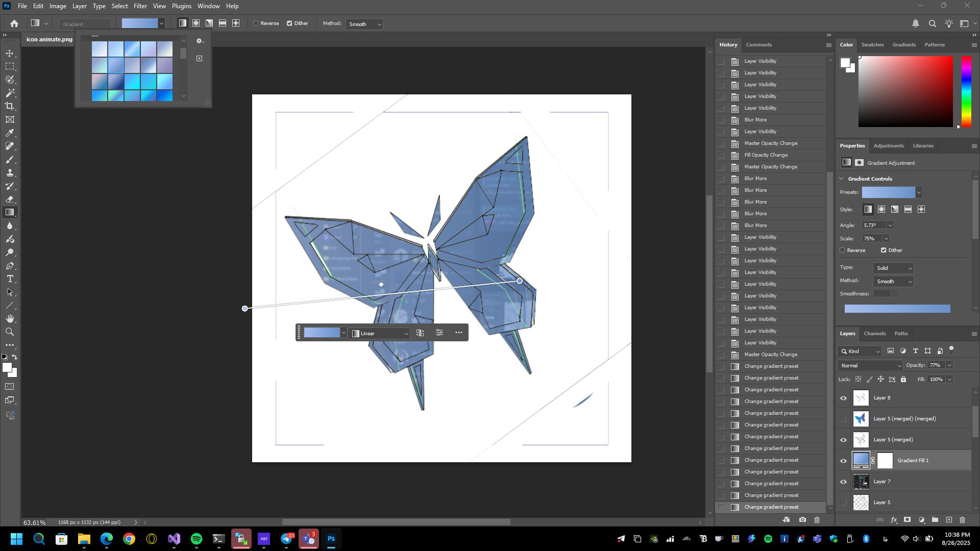Select the Crop tool
980x551 pixels.
click(10, 106)
